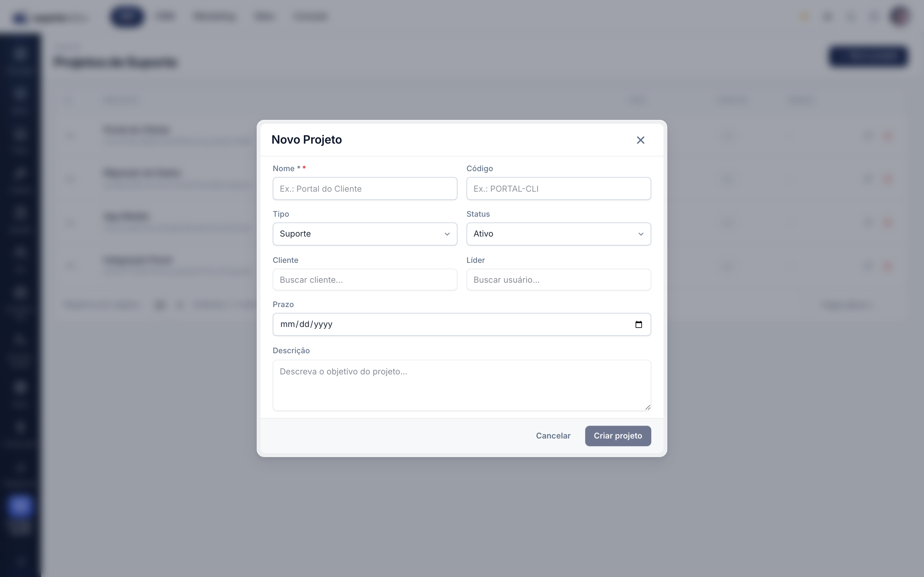This screenshot has width=924, height=577.
Task: Open the Suporte type select box
Action: click(365, 234)
